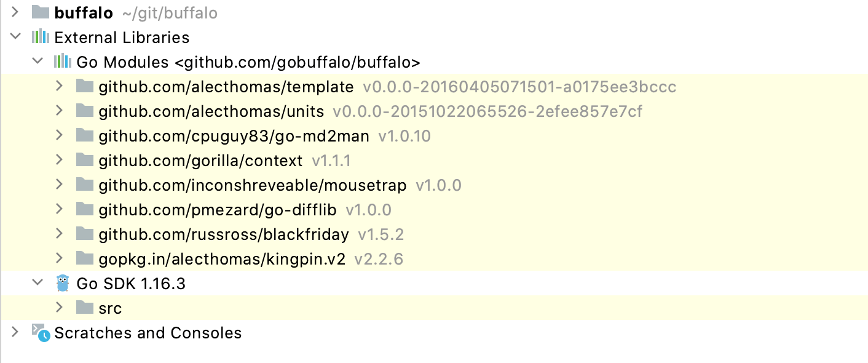Expand the Scratches and Consoles node
The image size is (868, 363).
15,332
